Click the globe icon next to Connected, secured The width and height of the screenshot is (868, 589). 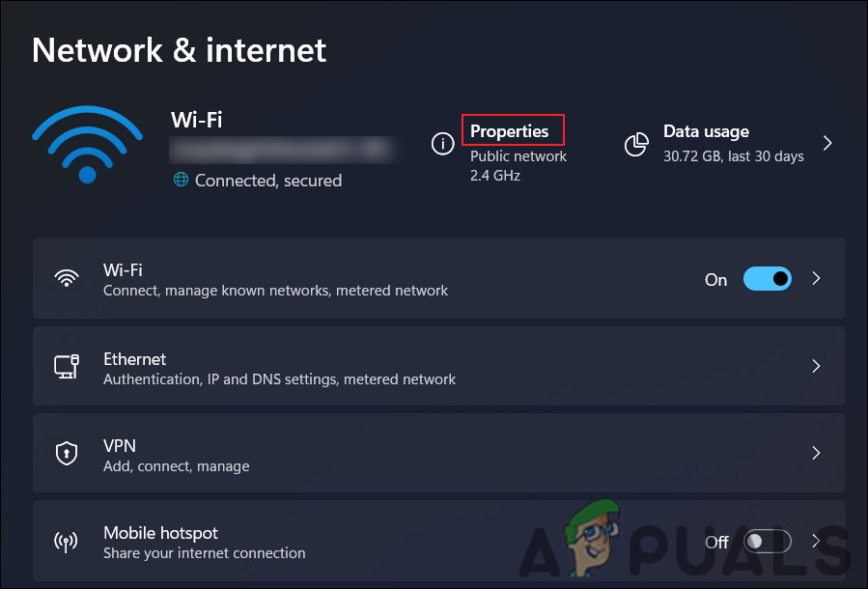(182, 180)
